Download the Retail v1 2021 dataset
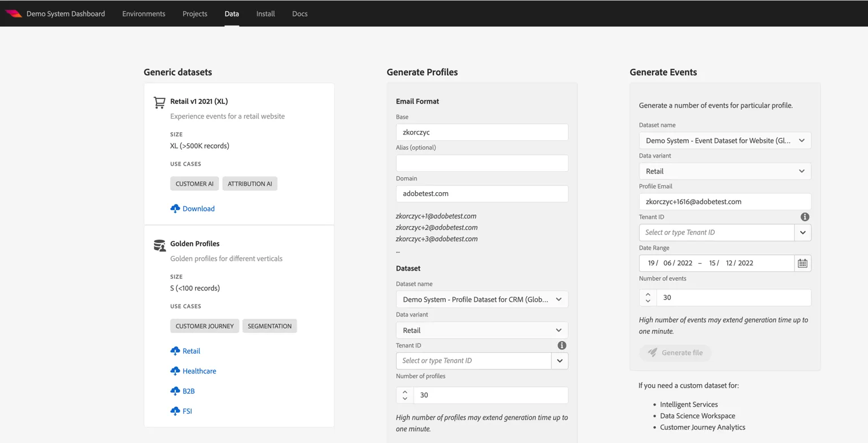Screen dimensions: 868x443 tap(198, 209)
